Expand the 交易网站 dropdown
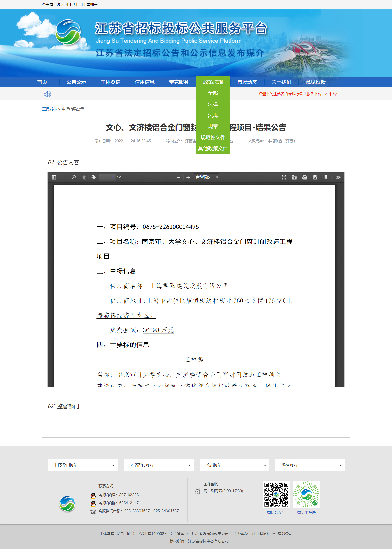This screenshot has width=392, height=549. tap(234, 465)
